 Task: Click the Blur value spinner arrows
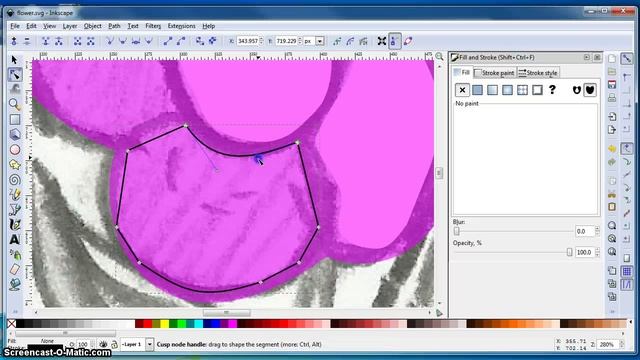(x=597, y=231)
